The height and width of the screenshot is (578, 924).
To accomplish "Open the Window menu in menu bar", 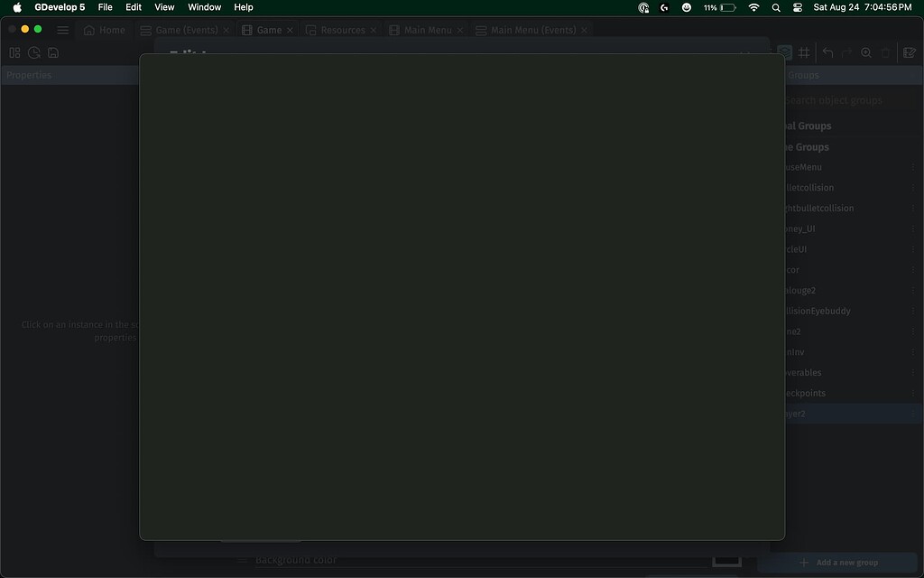I will pos(203,7).
